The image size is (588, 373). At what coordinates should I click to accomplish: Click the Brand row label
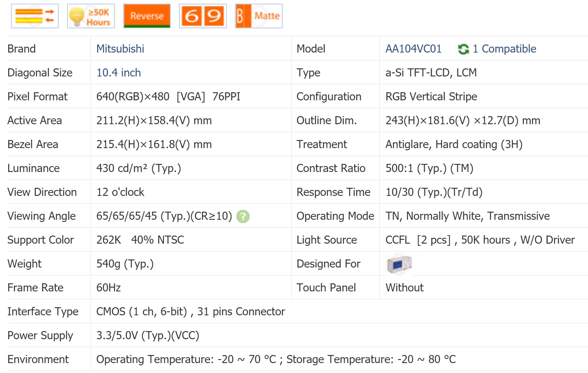click(x=22, y=49)
